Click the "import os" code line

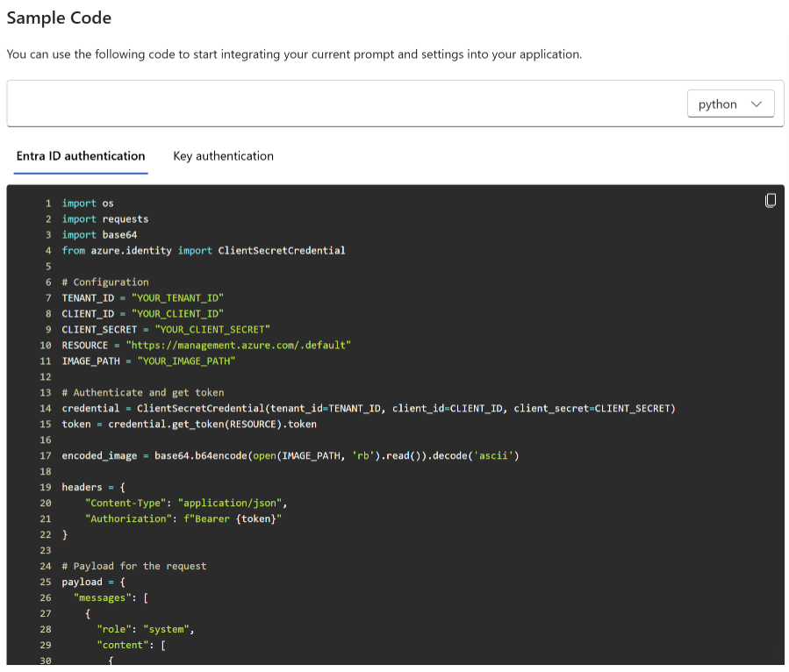click(x=88, y=204)
